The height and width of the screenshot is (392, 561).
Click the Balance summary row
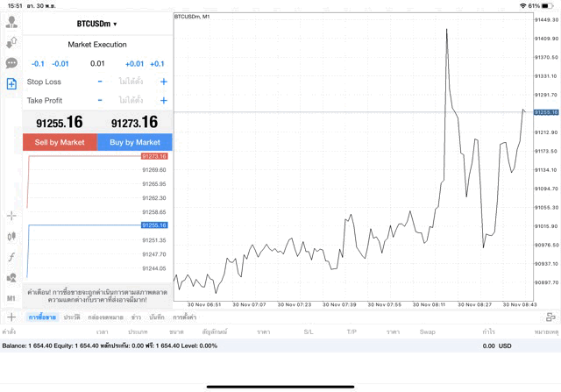(x=280, y=346)
